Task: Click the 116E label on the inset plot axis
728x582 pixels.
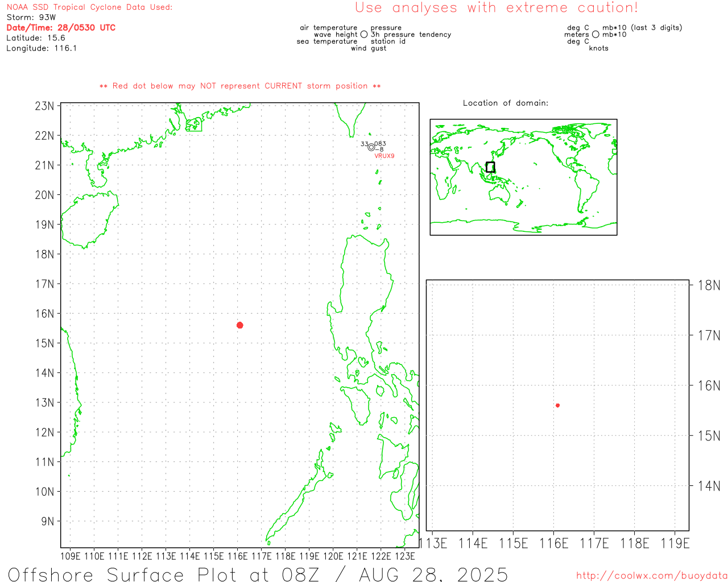Action: pyautogui.click(x=554, y=543)
